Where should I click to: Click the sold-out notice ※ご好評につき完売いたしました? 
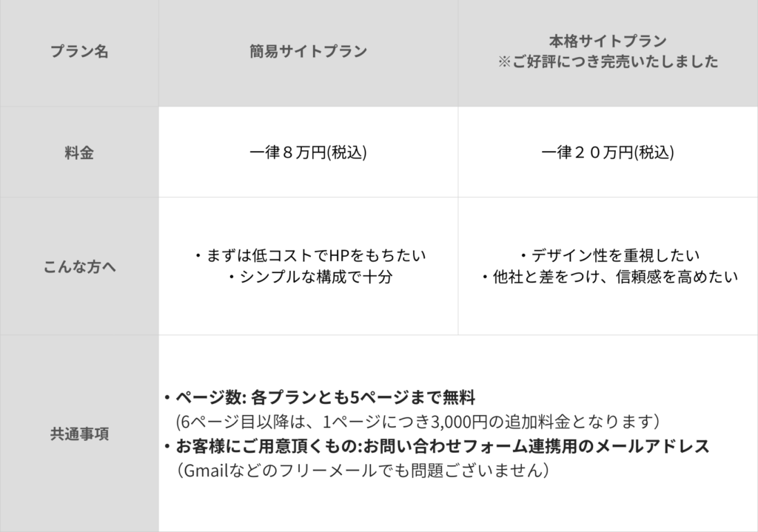click(x=608, y=62)
